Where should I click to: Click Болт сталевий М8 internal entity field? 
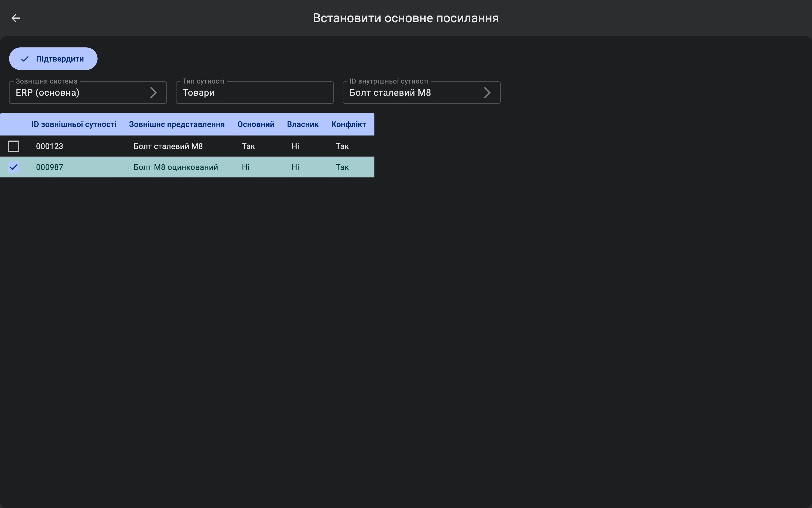422,92
